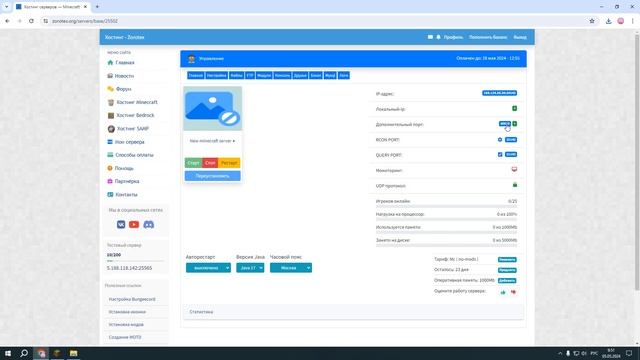Open the Discord social icon
Image resolution: width=640 pixels, height=360 pixels.
tap(149, 224)
